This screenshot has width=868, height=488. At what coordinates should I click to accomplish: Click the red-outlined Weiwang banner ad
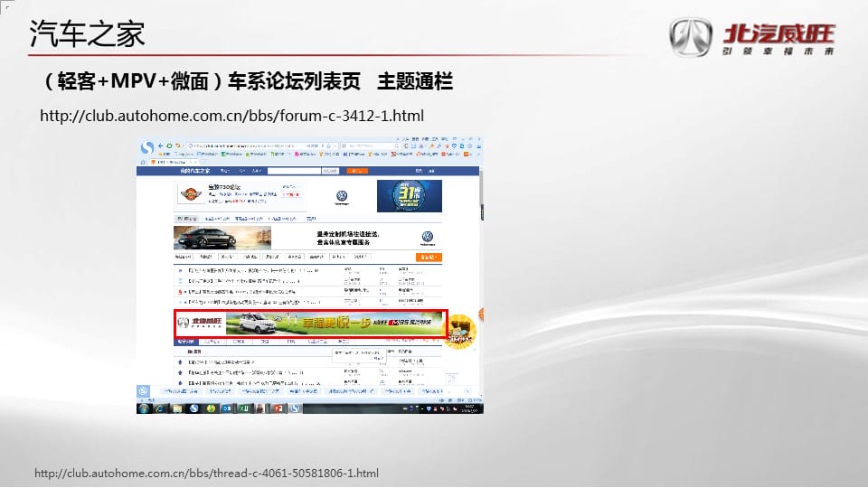(x=310, y=324)
